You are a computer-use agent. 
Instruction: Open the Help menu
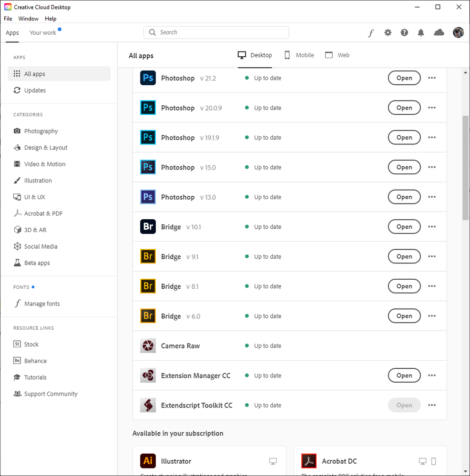click(51, 19)
